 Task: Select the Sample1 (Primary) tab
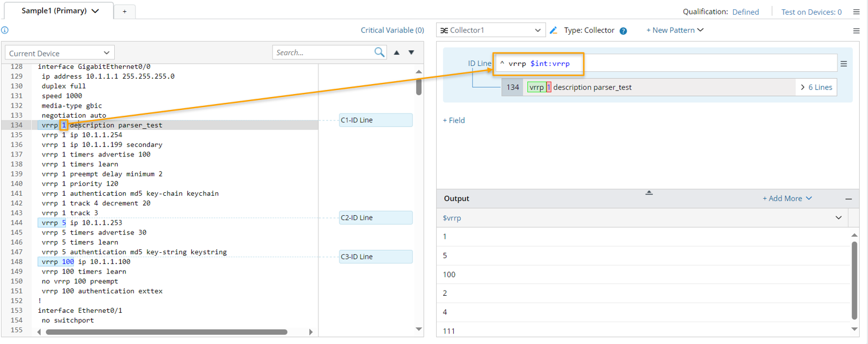tap(59, 11)
